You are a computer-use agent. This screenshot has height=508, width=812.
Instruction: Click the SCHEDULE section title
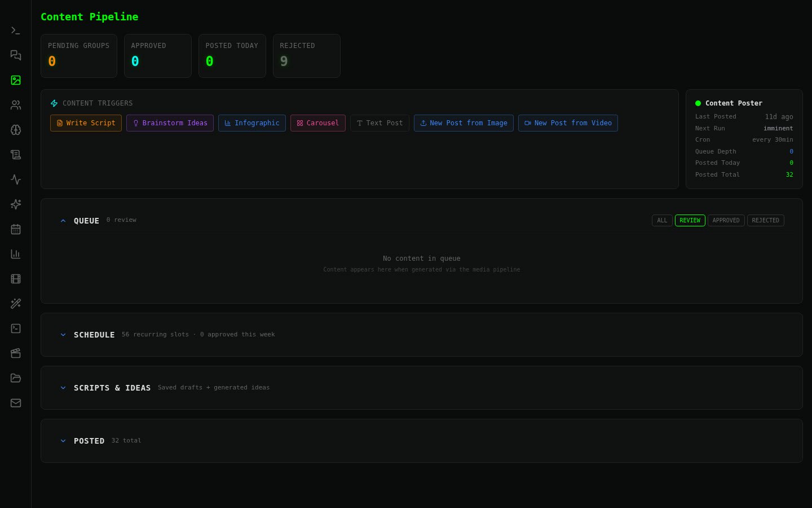coord(94,335)
